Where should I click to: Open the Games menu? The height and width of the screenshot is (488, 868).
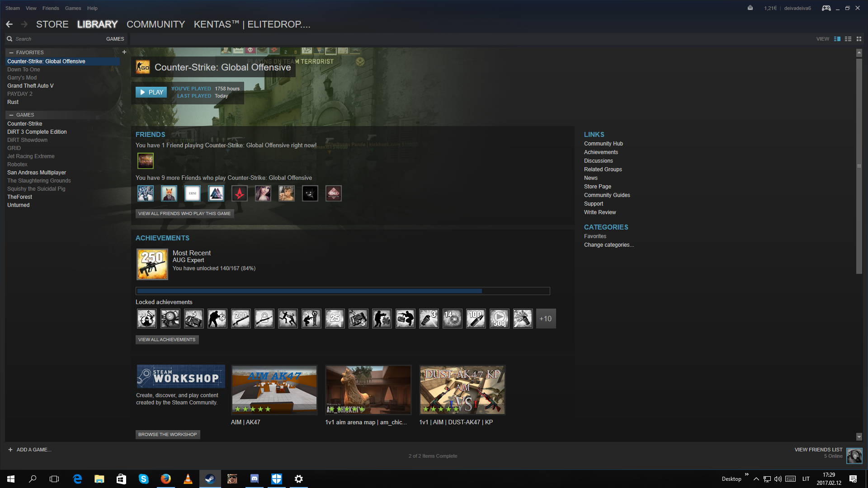tap(73, 8)
